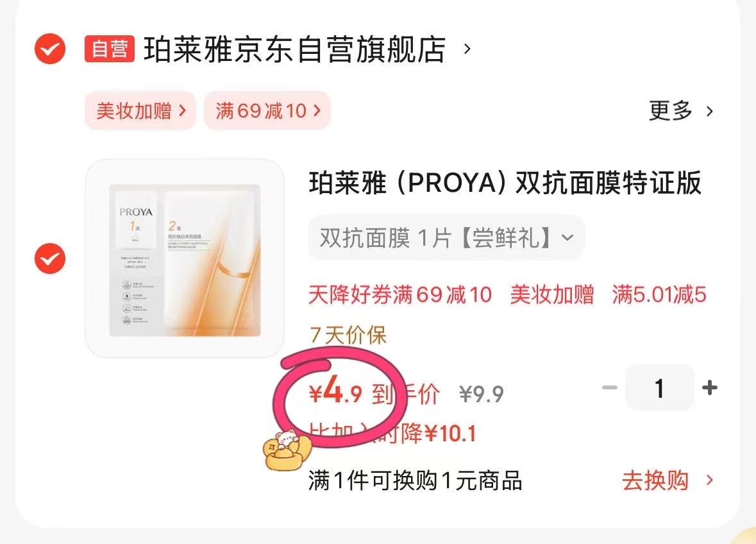Open the 双抗面膜 1片【尝鲜礼】 variant dropdown
The width and height of the screenshot is (756, 544).
446,238
